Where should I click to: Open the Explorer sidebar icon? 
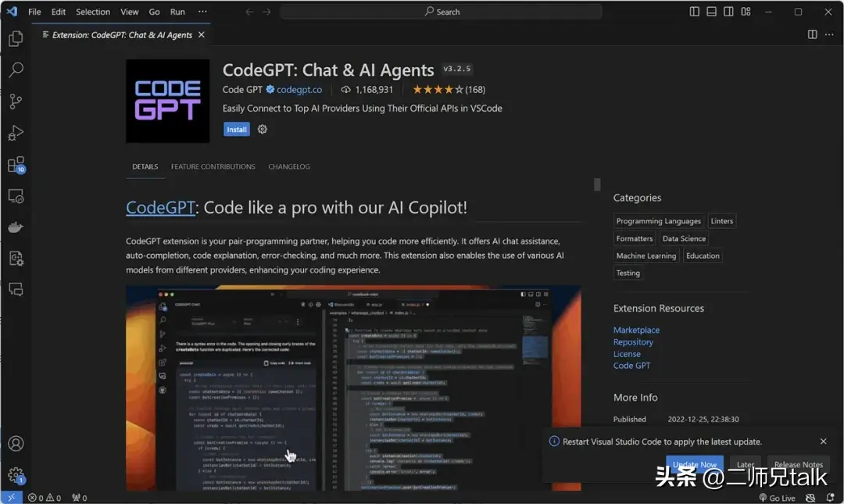(16, 38)
